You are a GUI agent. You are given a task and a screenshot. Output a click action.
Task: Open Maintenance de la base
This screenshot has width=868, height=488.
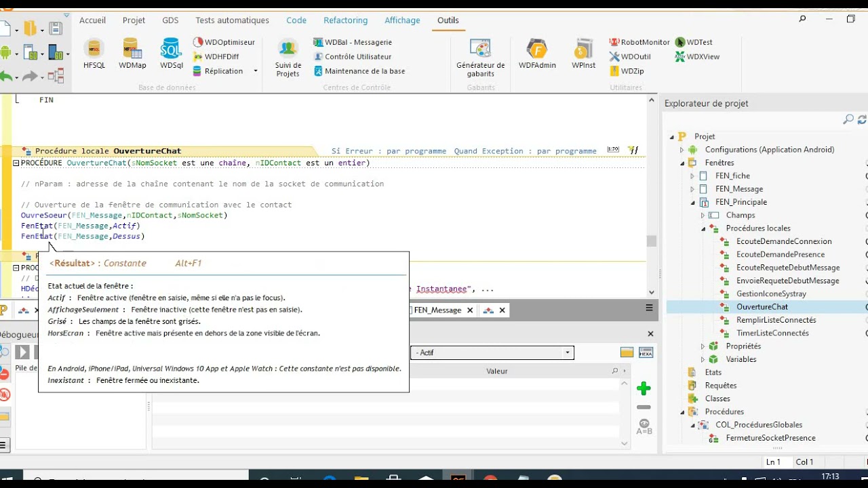[359, 71]
